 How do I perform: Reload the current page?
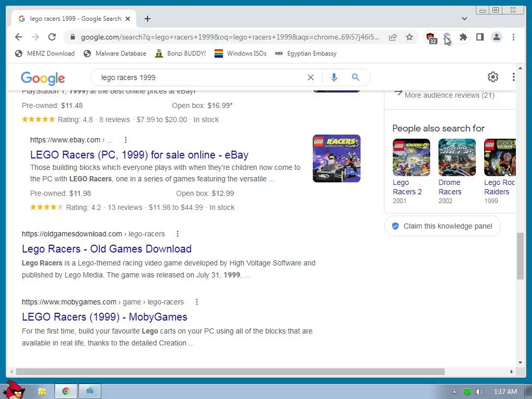52,37
